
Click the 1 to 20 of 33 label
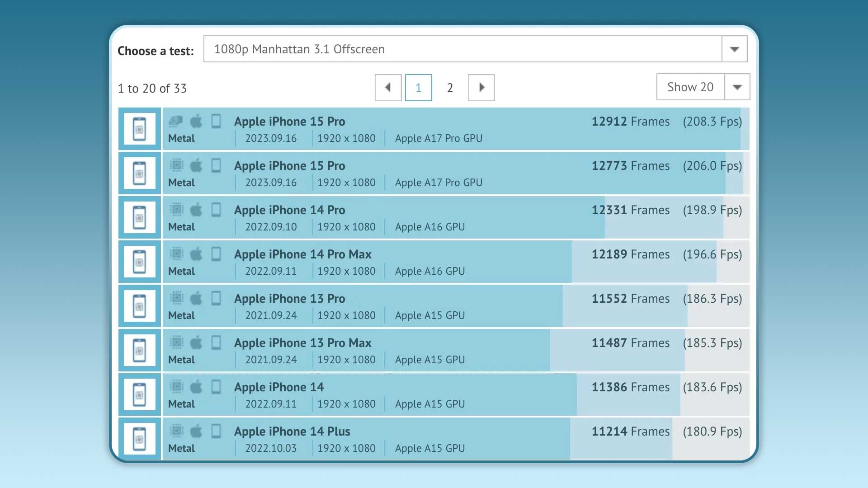(x=152, y=89)
